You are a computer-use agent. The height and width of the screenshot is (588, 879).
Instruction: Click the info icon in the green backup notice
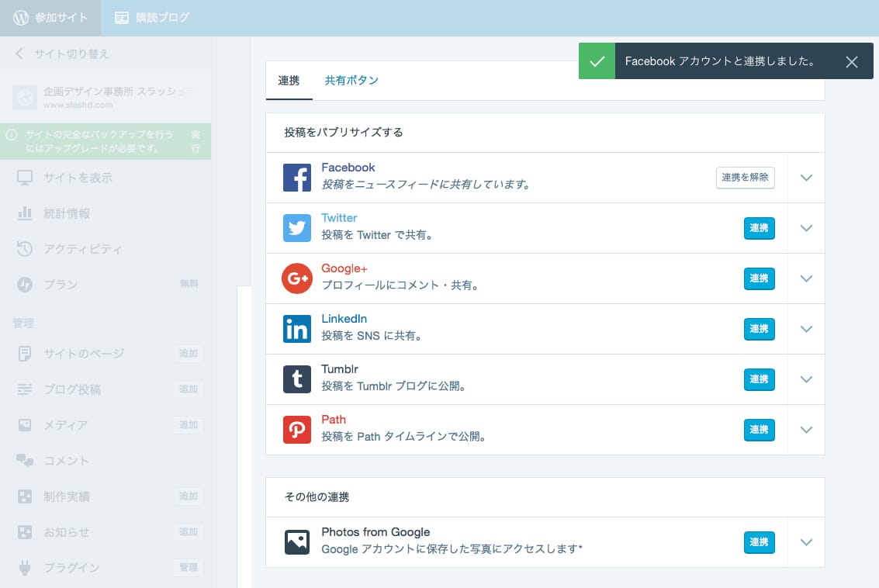click(11, 134)
